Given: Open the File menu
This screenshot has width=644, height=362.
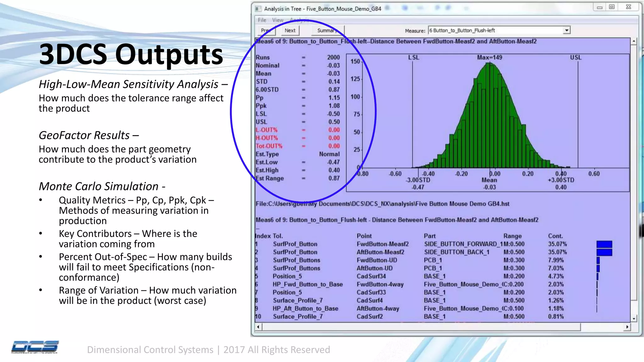Looking at the screenshot, I should [262, 20].
